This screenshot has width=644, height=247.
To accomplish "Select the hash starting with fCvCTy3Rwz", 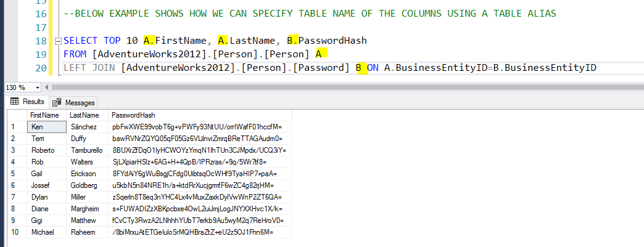I will point(200,221).
